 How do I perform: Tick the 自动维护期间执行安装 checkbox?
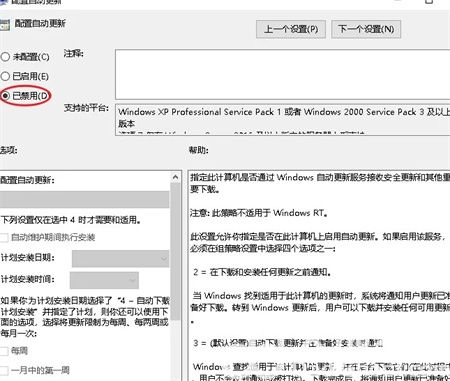point(4,238)
